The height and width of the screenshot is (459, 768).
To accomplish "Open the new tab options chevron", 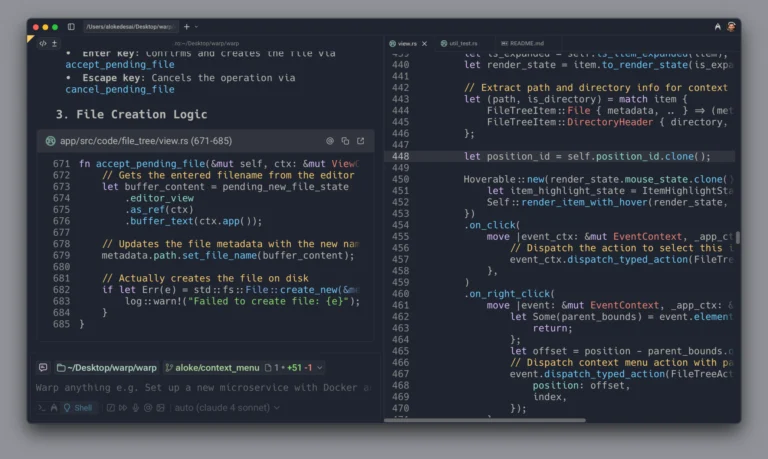I will 196,26.
